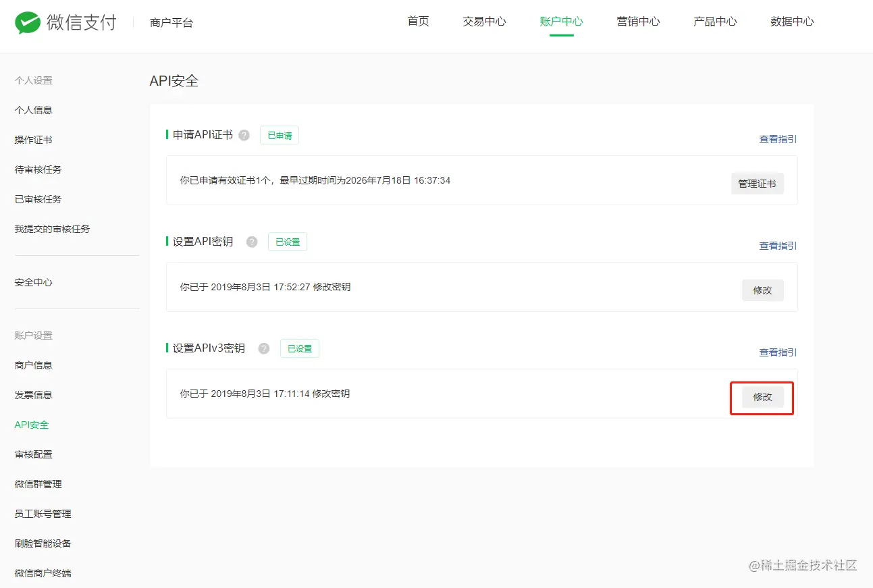Click text 2019年8月3日 17:52:27 修改密钥

click(281, 287)
